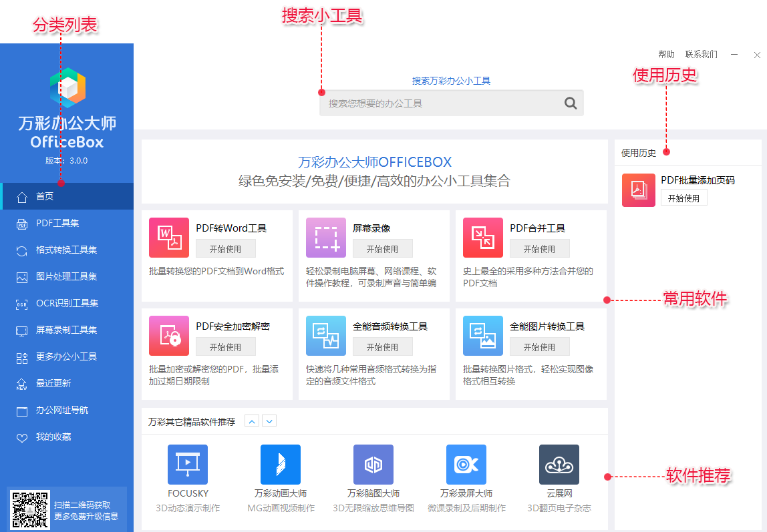The width and height of the screenshot is (767, 532).
Task: Collapse recommendations with the up arrow
Action: tap(252, 421)
